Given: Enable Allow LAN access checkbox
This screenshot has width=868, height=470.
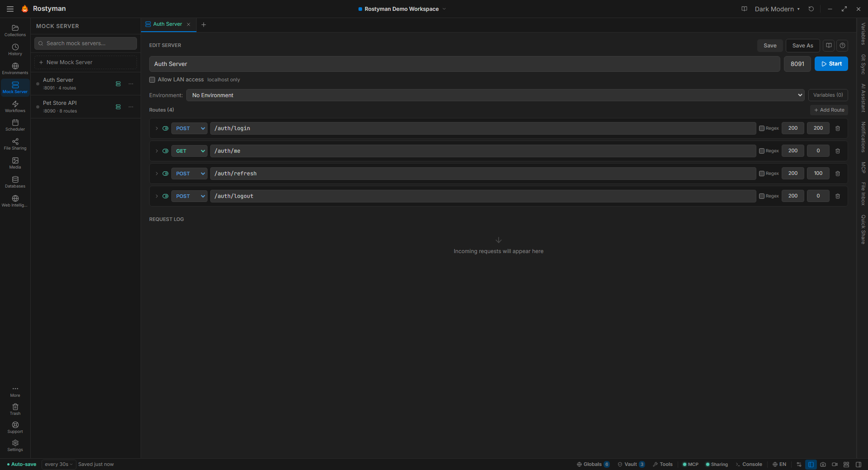Looking at the screenshot, I should coord(152,80).
